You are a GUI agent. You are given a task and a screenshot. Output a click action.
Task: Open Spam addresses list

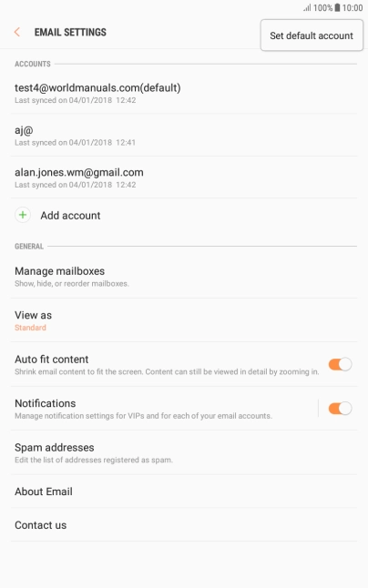point(184,452)
